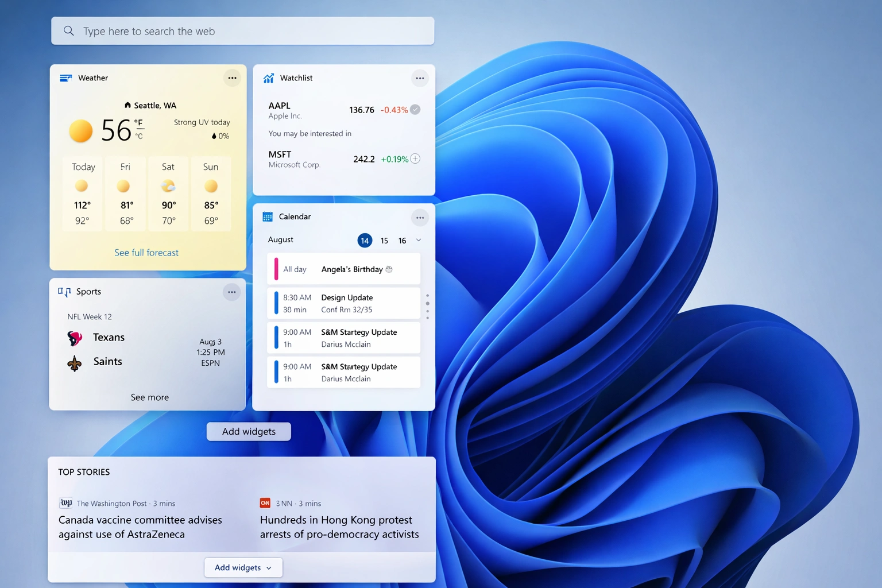Select the Saints team logo

(x=75, y=362)
